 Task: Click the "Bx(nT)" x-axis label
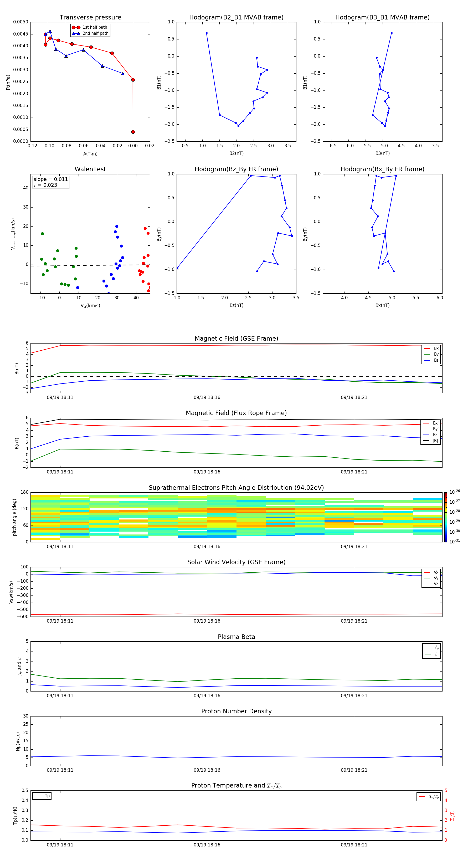382,305
